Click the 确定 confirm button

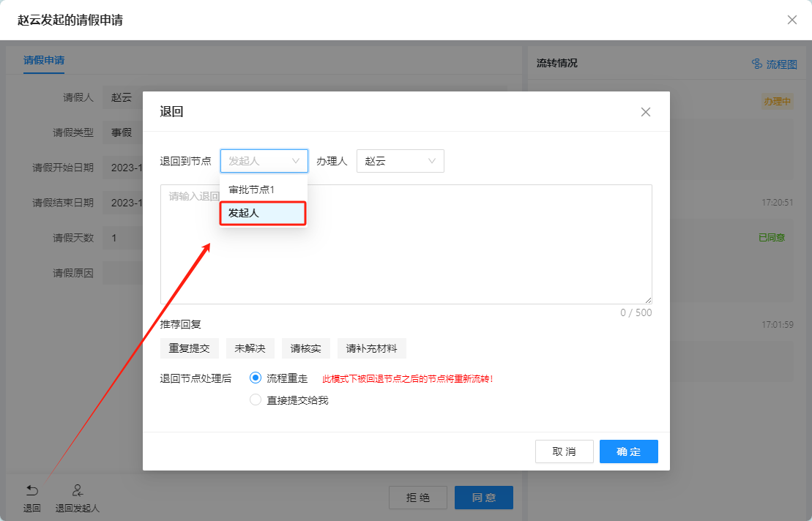coord(628,451)
